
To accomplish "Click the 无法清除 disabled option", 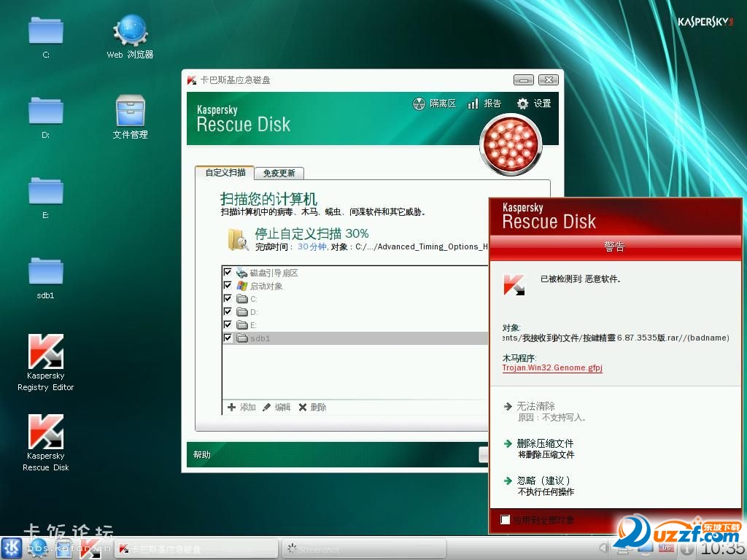I will tap(536, 406).
